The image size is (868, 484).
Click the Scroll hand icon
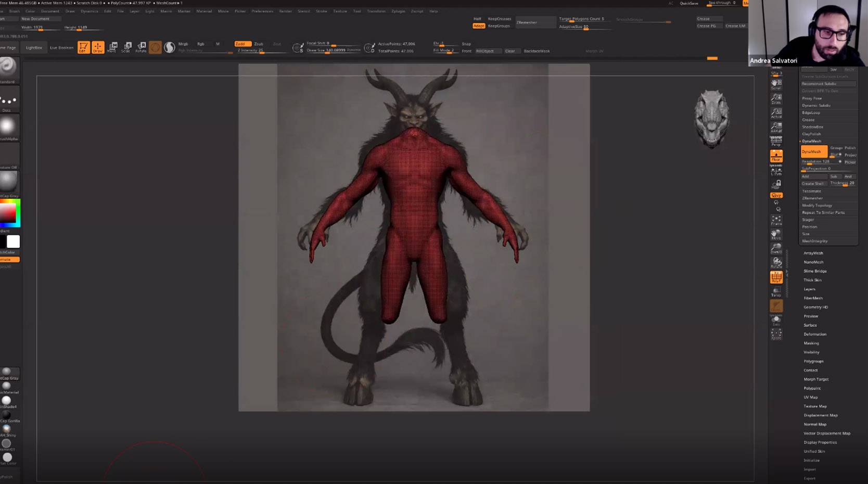[776, 84]
